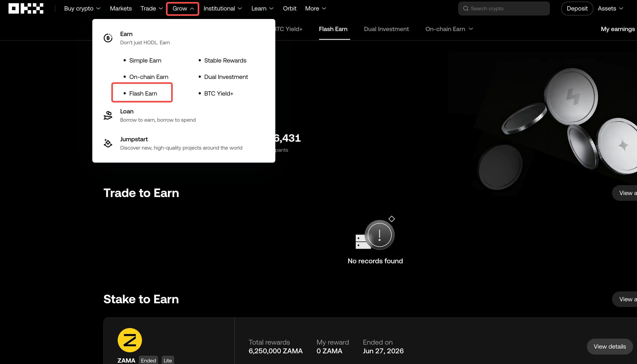The height and width of the screenshot is (364, 637).
Task: Open Jumpstart from the Grow menu
Action: [x=134, y=139]
